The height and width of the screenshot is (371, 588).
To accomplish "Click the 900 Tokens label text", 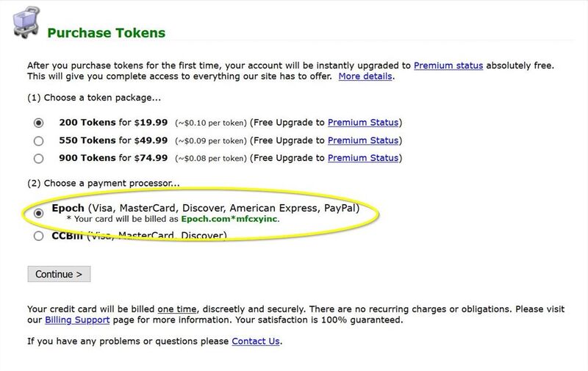I will click(87, 158).
